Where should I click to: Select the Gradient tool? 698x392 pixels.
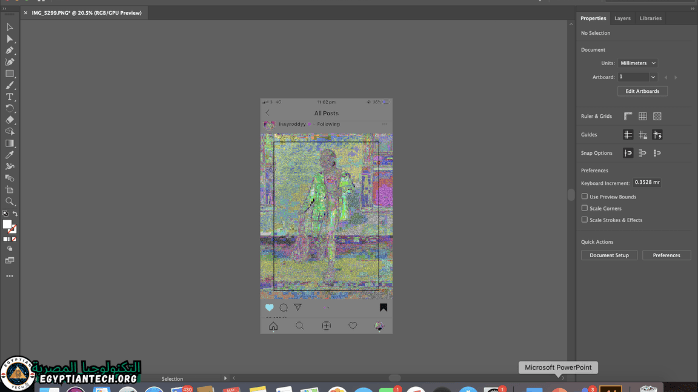point(9,143)
